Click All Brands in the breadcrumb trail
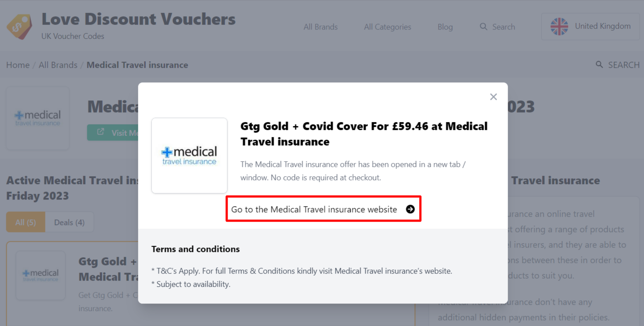644x326 pixels. 58,64
